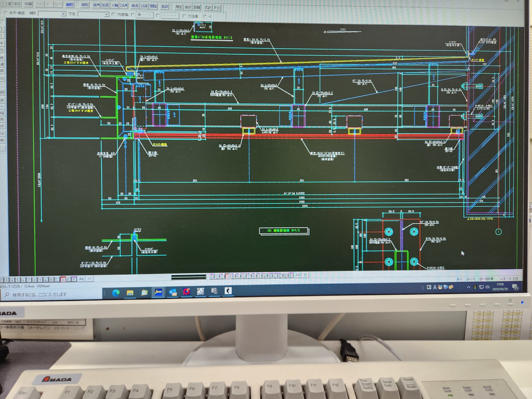Enable the 水平・垂直 checkbox
The image size is (532, 399).
tap(6, 13)
